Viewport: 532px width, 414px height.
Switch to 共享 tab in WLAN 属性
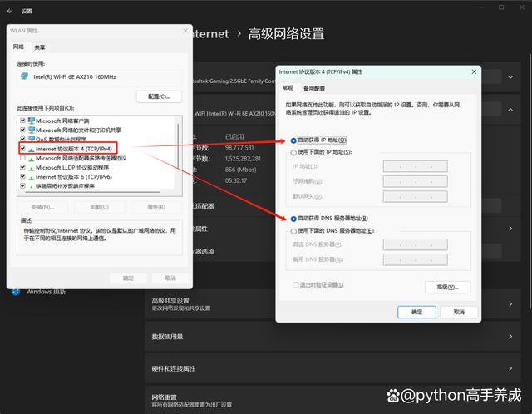pos(40,47)
